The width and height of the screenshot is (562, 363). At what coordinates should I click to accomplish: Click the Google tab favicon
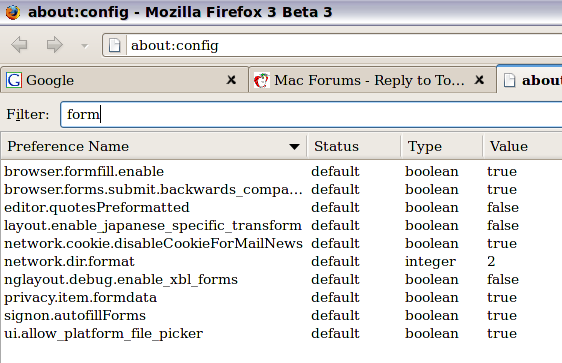tap(14, 80)
